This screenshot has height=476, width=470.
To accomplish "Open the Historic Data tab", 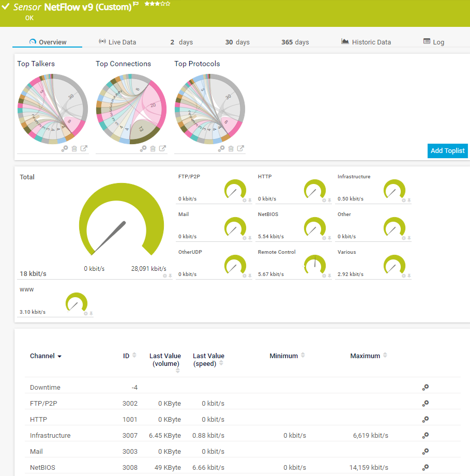I will [x=366, y=42].
